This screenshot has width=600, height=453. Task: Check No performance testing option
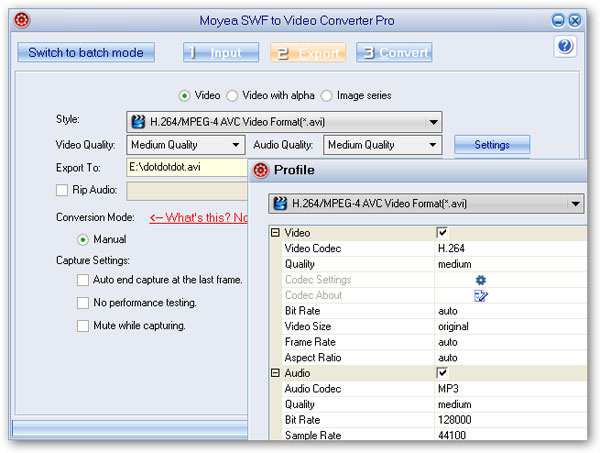pyautogui.click(x=83, y=303)
